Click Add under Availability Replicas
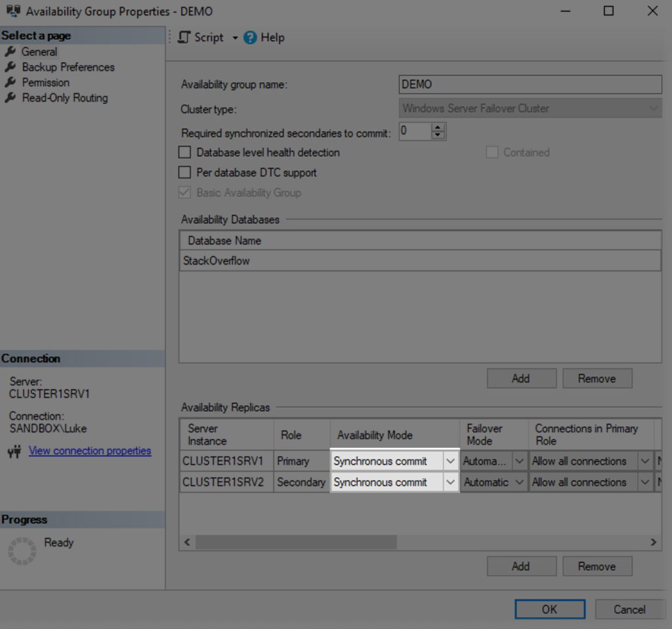Image resolution: width=672 pixels, height=629 pixels. pos(521,566)
